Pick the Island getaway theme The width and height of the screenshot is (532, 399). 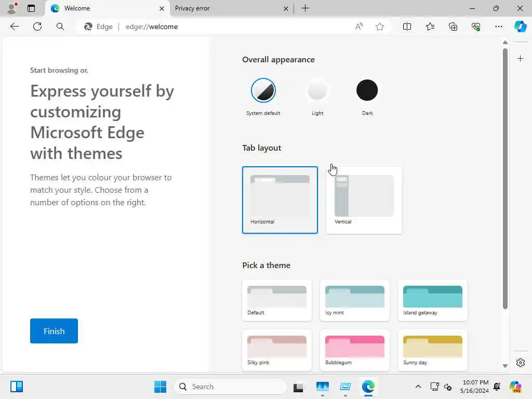[x=433, y=300]
